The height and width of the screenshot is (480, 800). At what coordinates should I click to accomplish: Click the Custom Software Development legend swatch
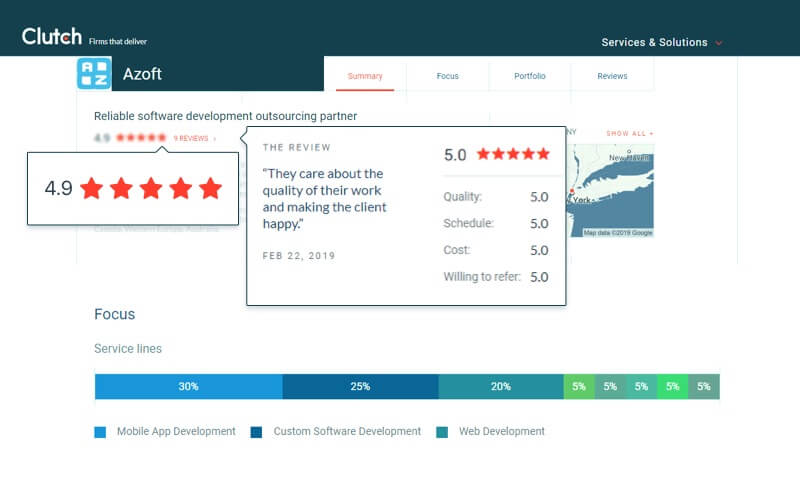pos(256,432)
